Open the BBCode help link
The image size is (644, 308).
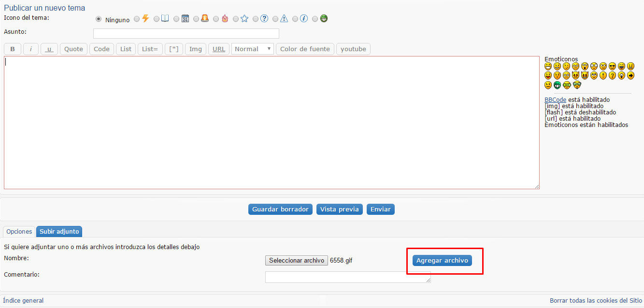555,100
